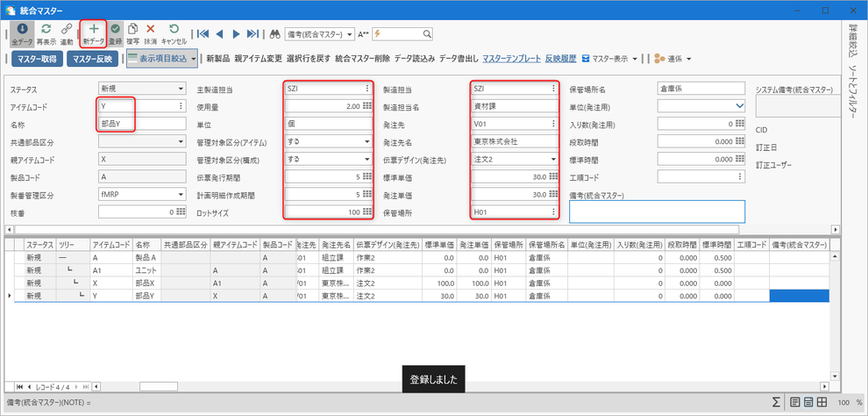
Task: Add a record with the 新データ plus icon
Action: point(94,29)
